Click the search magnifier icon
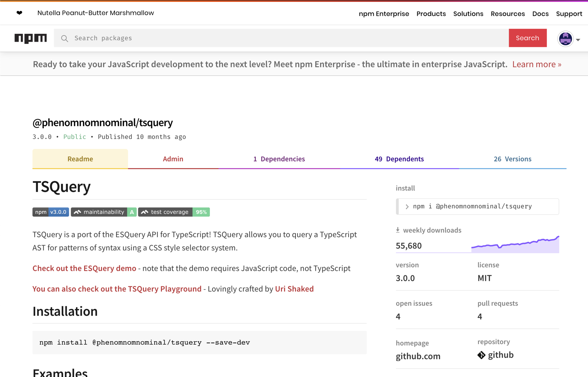 65,38
